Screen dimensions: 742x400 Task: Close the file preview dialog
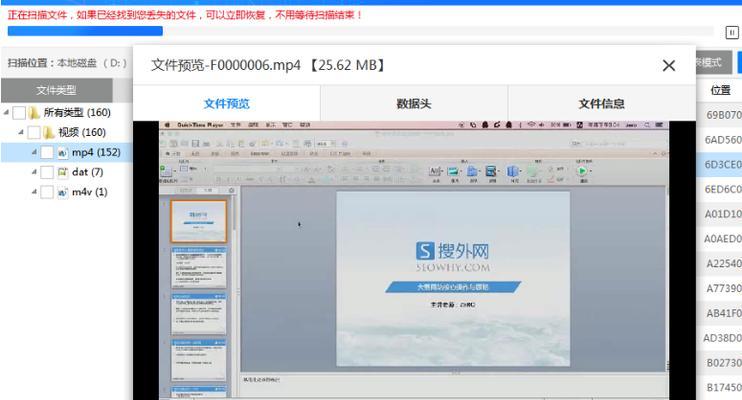669,65
